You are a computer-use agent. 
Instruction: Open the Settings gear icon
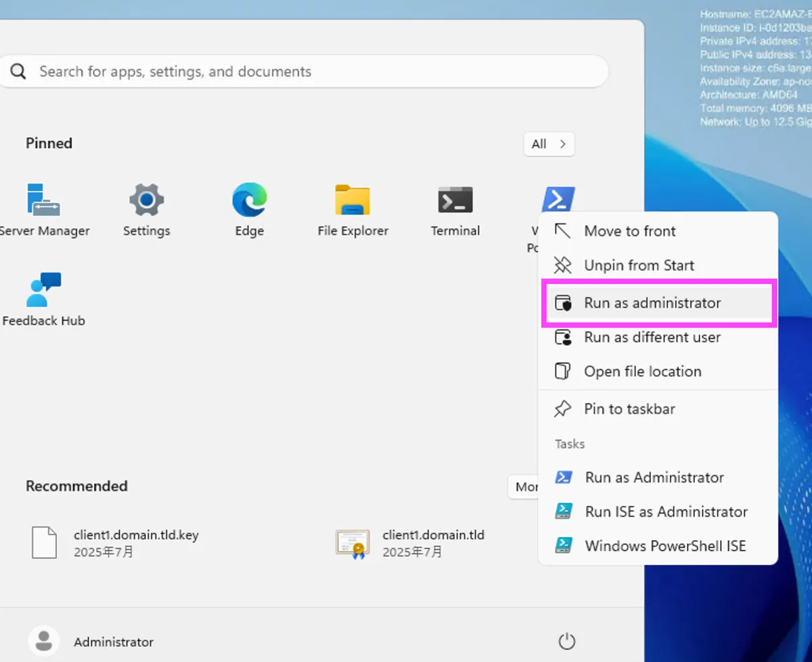(146, 200)
